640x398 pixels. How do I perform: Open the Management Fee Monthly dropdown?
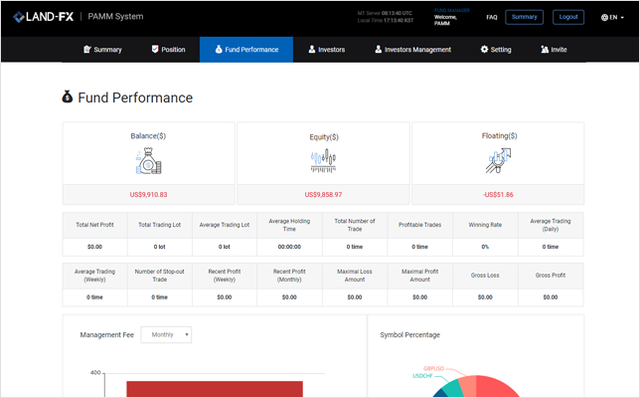point(166,335)
